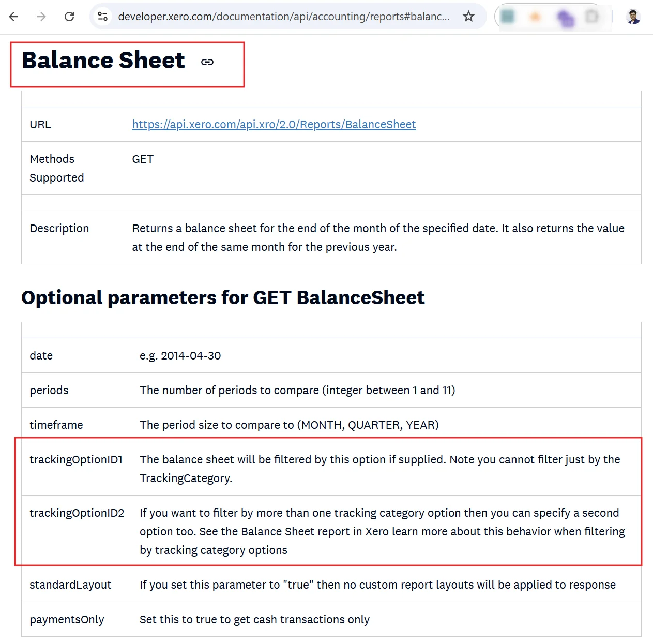653x644 pixels.
Task: Focus the developer.xero.com address bar
Action: [283, 17]
